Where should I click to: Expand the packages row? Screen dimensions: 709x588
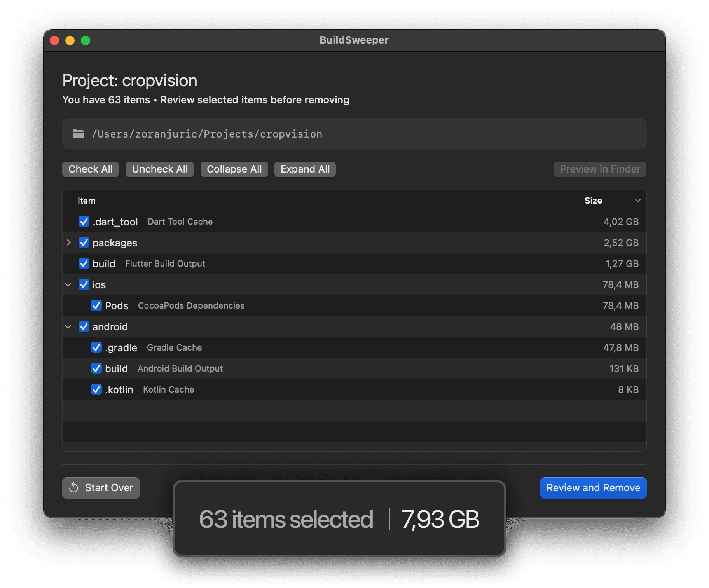point(68,243)
